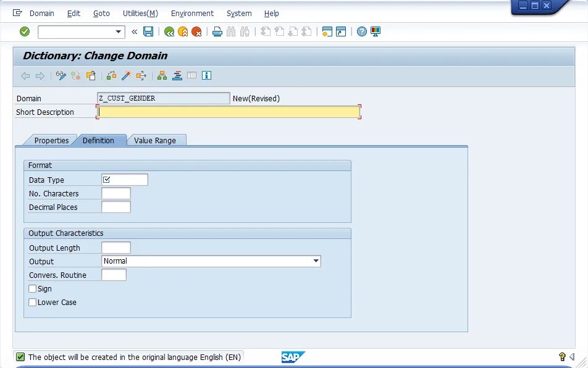Open the Edit menu
This screenshot has height=368, width=588.
click(x=73, y=14)
